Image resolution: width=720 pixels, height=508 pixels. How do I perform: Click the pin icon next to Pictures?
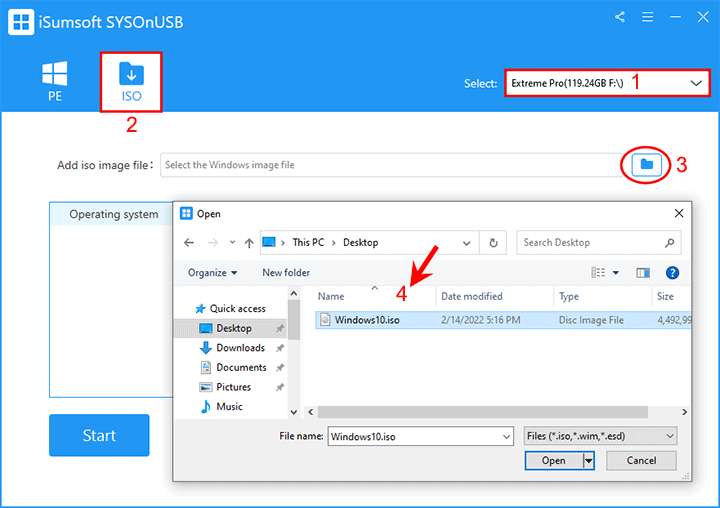pos(280,387)
